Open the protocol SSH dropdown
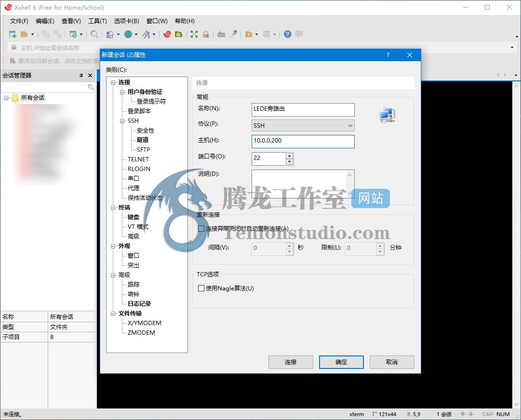This screenshot has width=521, height=420. click(x=303, y=126)
